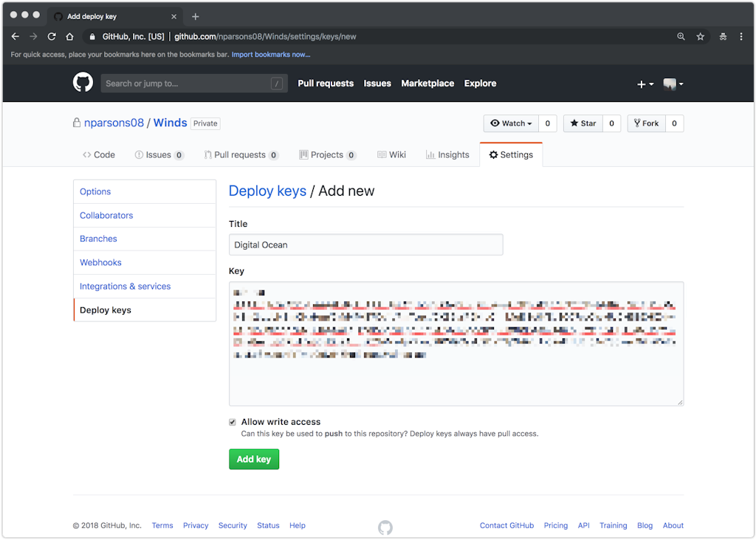The image size is (756, 540).
Task: Star the Winds repository
Action: (x=583, y=123)
